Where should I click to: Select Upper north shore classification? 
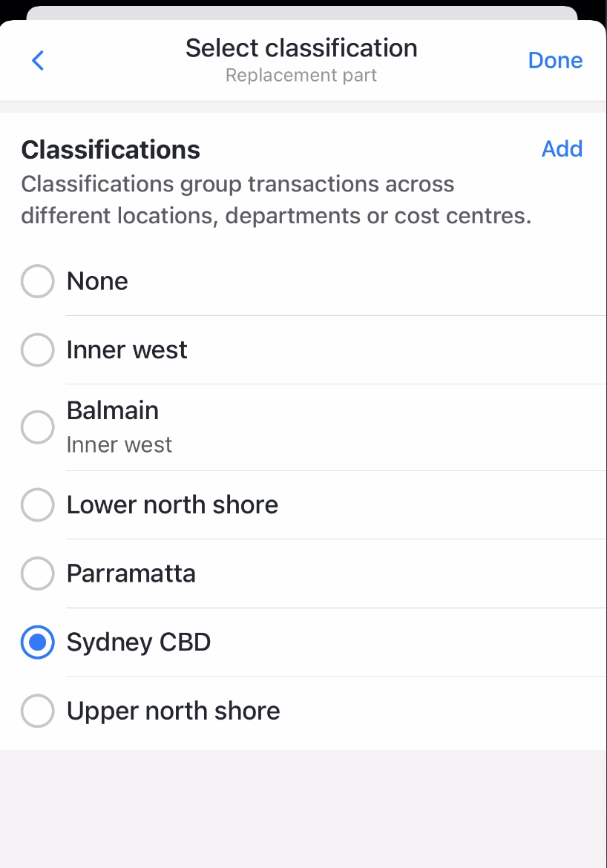[x=37, y=710]
